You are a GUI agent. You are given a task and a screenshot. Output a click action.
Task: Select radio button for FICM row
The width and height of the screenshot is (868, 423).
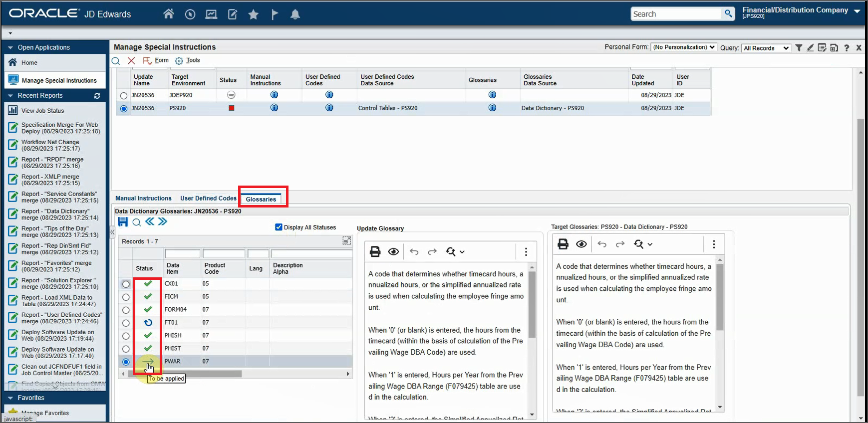126,297
